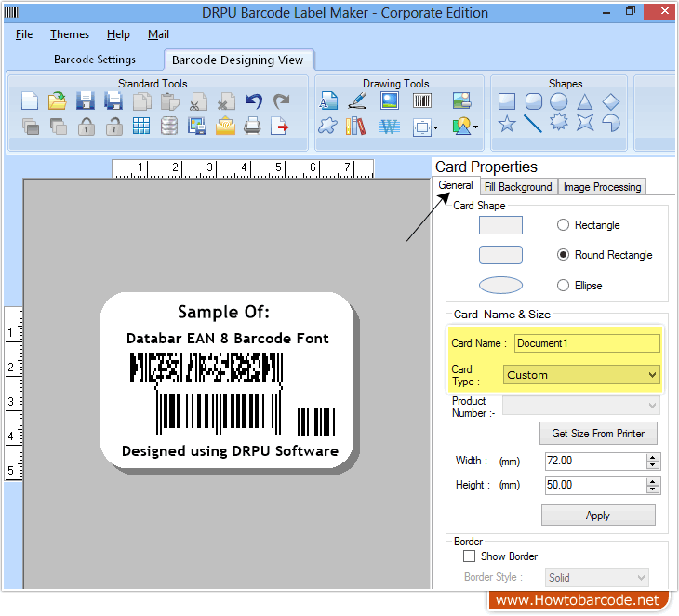Image resolution: width=679 pixels, height=616 pixels.
Task: Click the ellipse card shape preview
Action: point(500,285)
